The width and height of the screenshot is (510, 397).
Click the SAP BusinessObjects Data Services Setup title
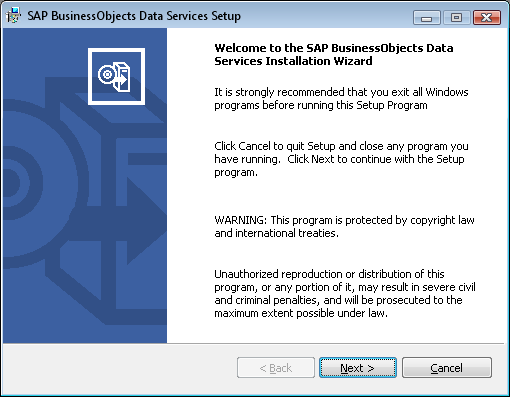tap(134, 16)
